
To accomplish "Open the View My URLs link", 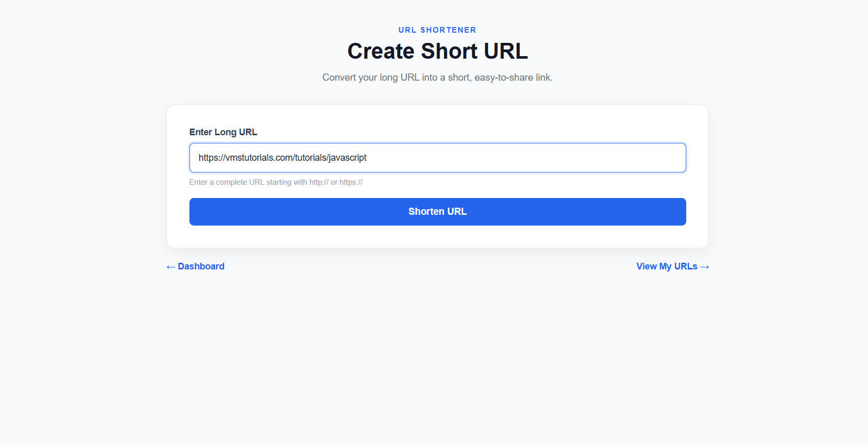I will coord(673,266).
